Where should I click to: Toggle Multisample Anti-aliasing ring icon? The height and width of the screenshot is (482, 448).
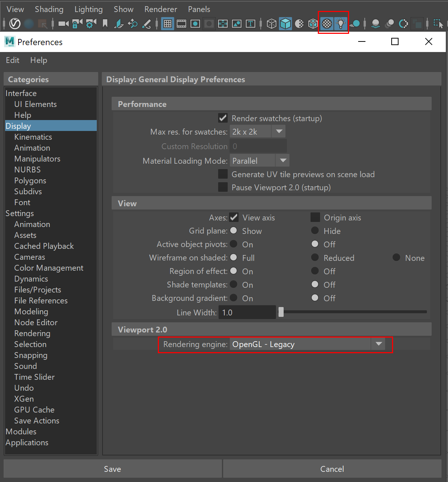(403, 24)
